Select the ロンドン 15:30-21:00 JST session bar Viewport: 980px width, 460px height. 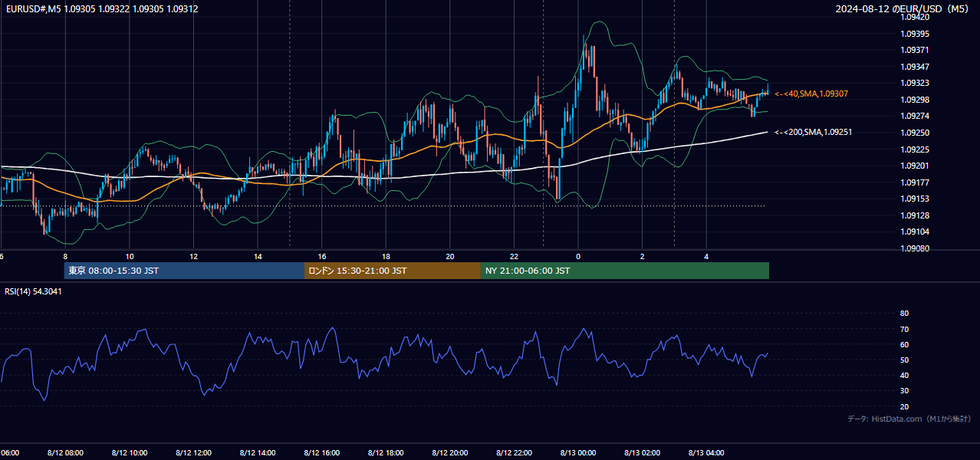393,271
